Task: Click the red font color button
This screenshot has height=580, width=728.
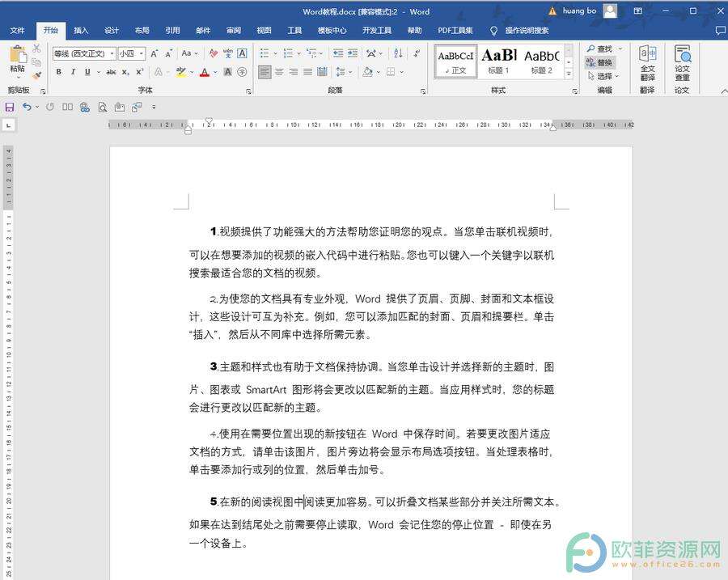Action: [x=204, y=72]
